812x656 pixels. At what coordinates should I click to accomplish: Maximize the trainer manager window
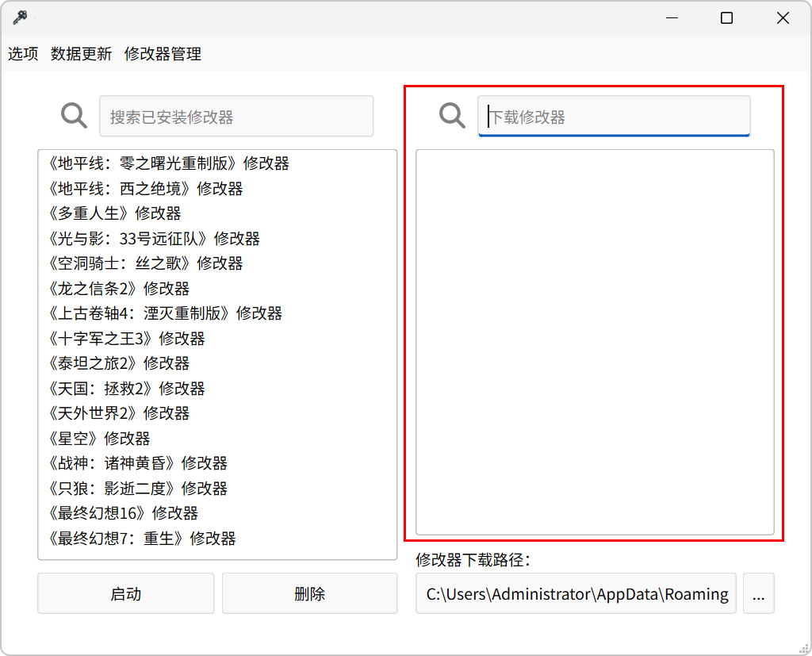coord(726,18)
